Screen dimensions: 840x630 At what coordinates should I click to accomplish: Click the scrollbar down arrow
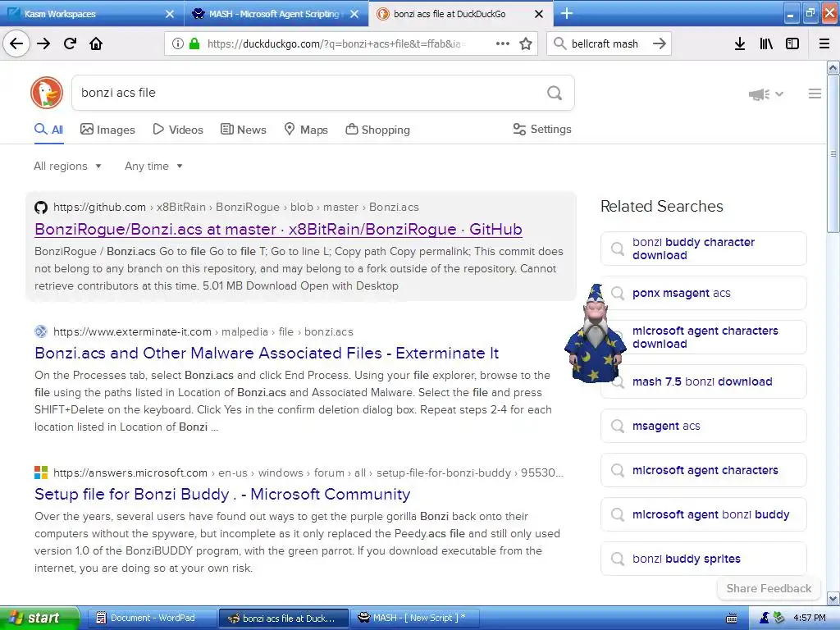(833, 598)
